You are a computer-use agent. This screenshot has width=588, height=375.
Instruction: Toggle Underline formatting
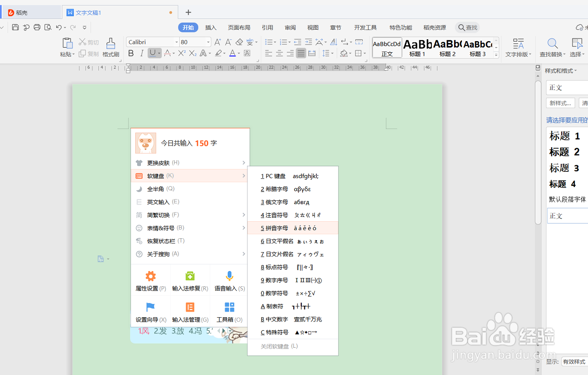point(152,54)
